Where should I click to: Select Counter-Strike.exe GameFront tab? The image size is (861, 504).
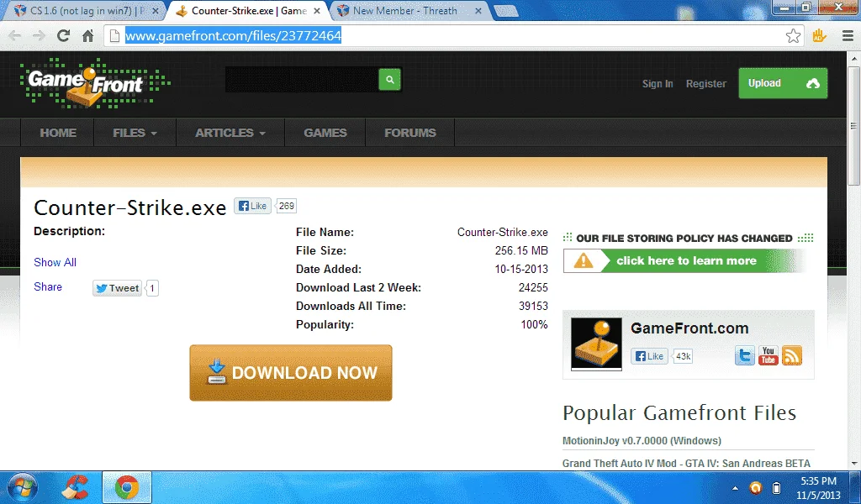[249, 10]
